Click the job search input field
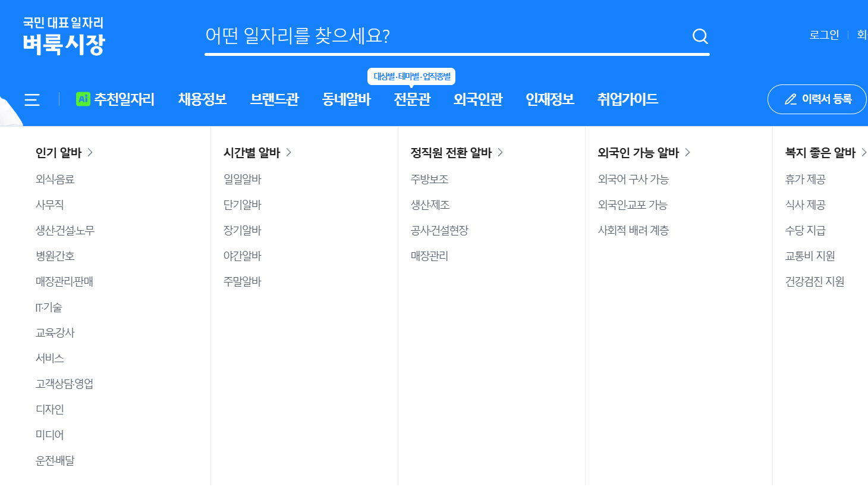This screenshot has width=868, height=496. [416, 36]
